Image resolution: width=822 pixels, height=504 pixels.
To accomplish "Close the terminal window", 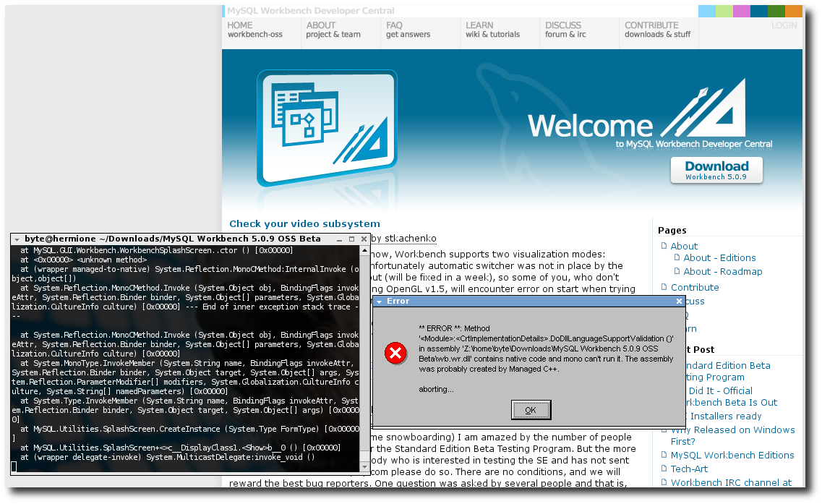I will [364, 239].
